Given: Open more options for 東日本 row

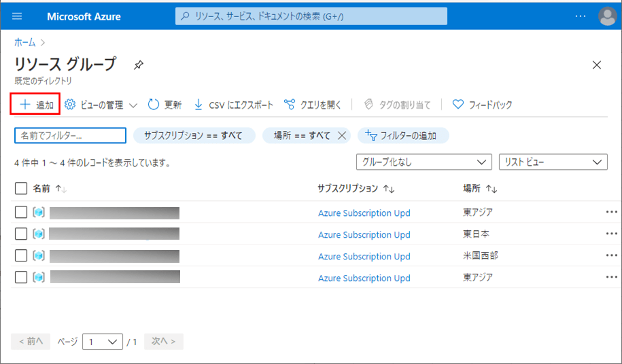Looking at the screenshot, I should pos(612,234).
